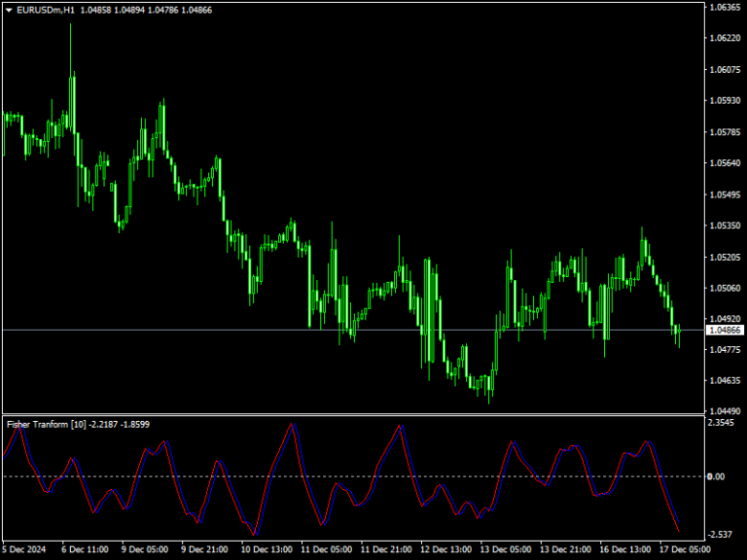Click the 13 Dec 05:00 time label
Viewport: 747px width, 560px height.
coord(506,549)
